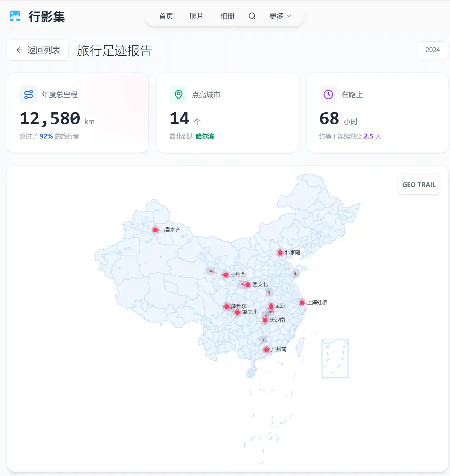Click the clock icon beside 在路上

tap(328, 95)
